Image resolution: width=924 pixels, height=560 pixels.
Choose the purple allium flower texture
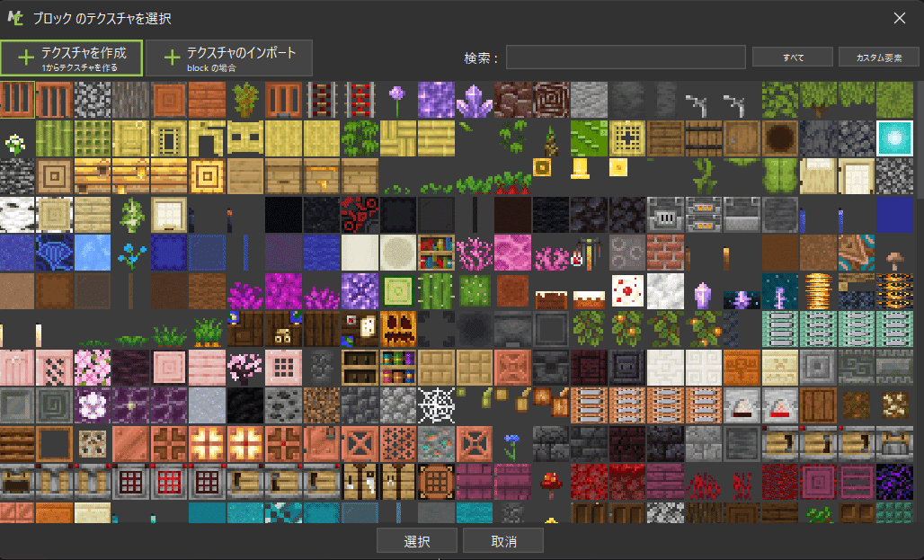398,100
